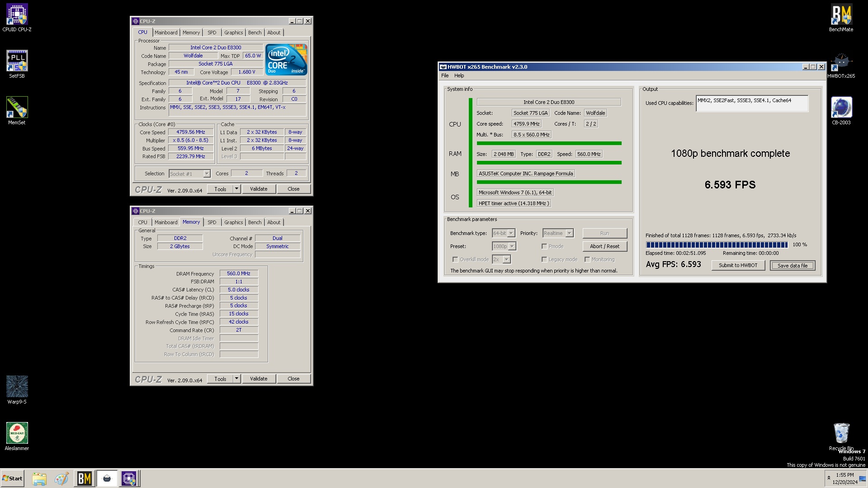
Task: Click the Core Voltage value 1.680 V
Action: (247, 72)
